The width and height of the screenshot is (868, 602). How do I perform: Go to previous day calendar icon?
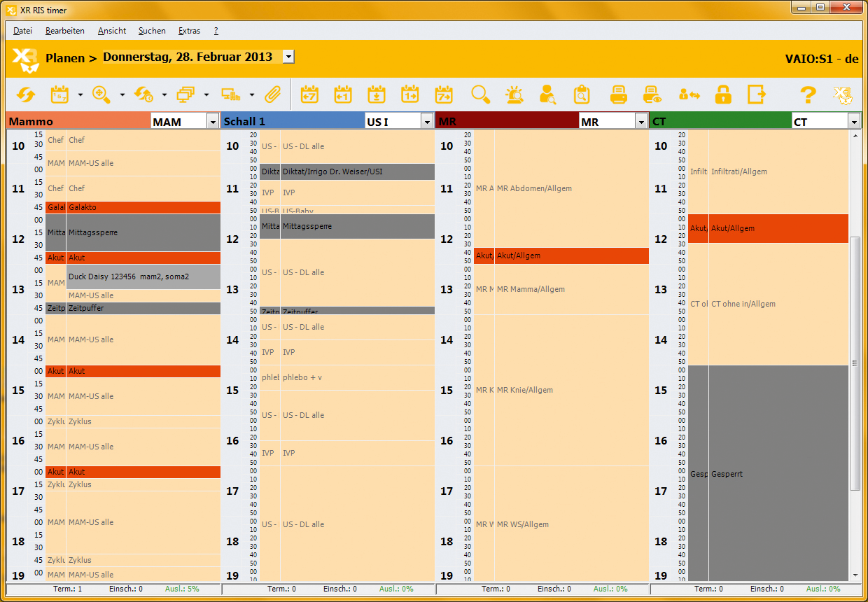click(x=342, y=94)
